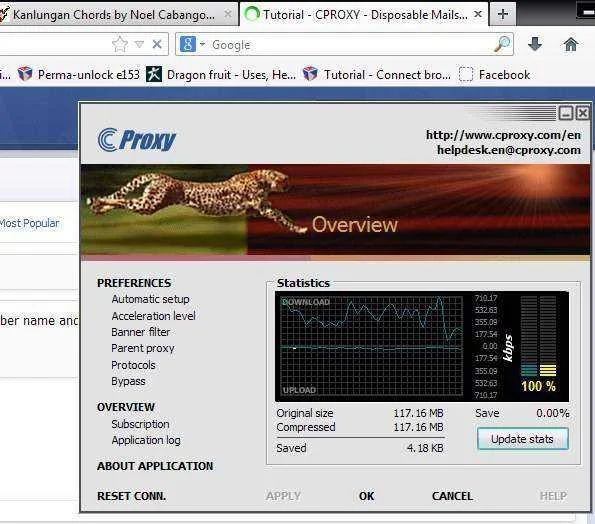Click helpdesk.en@cproxy.com email address
Viewport: 595px width, 524px height.
(508, 150)
